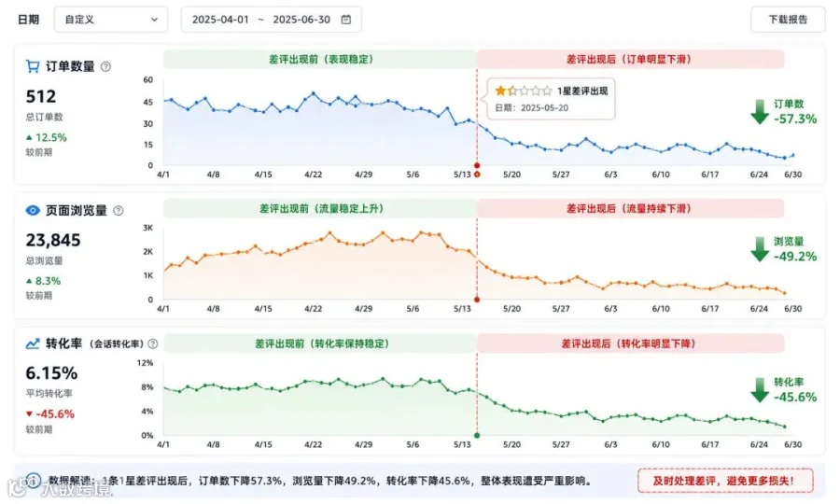This screenshot has width=840, height=504.
Task: Click the ▲ 12.5% change indicator
Action: coord(46,137)
